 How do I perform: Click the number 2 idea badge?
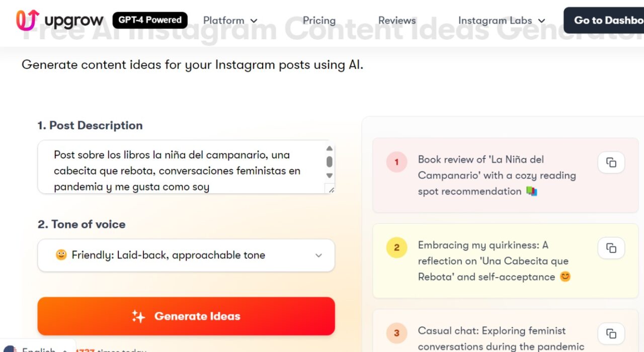click(x=396, y=247)
